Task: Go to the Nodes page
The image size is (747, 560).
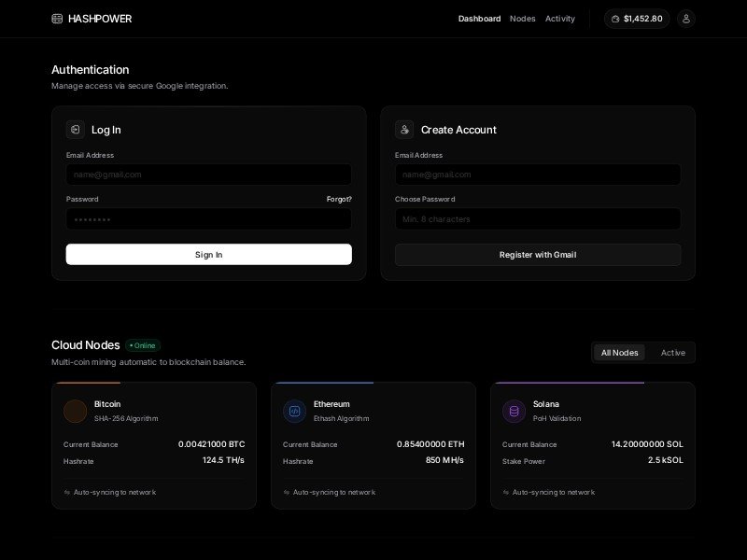Action: point(522,19)
